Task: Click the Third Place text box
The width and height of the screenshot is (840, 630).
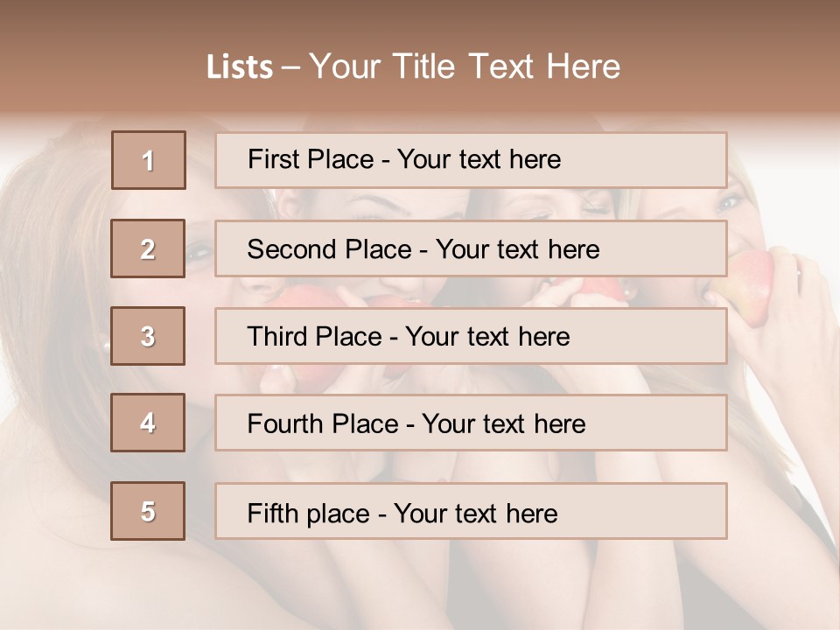Action: (471, 336)
